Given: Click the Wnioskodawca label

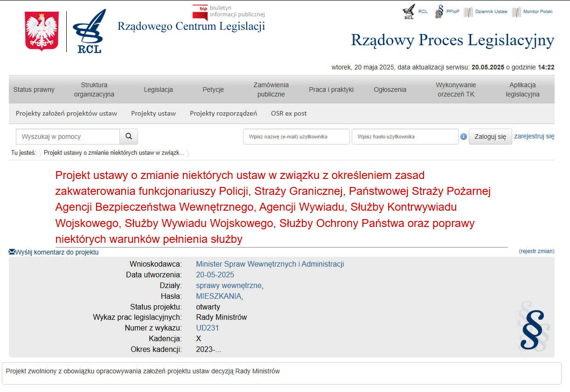Looking at the screenshot, I should coord(156,264).
